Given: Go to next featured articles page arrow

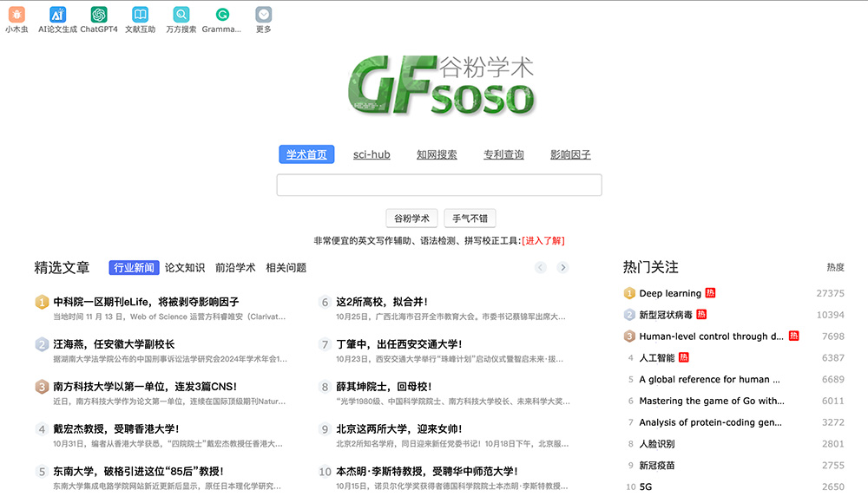Looking at the screenshot, I should tap(562, 267).
